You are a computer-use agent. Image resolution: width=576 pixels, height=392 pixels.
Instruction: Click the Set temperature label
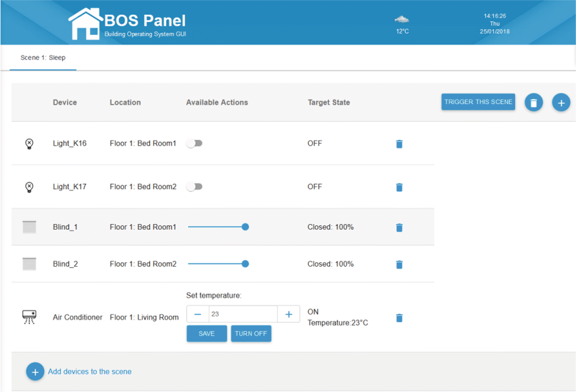[x=214, y=295]
